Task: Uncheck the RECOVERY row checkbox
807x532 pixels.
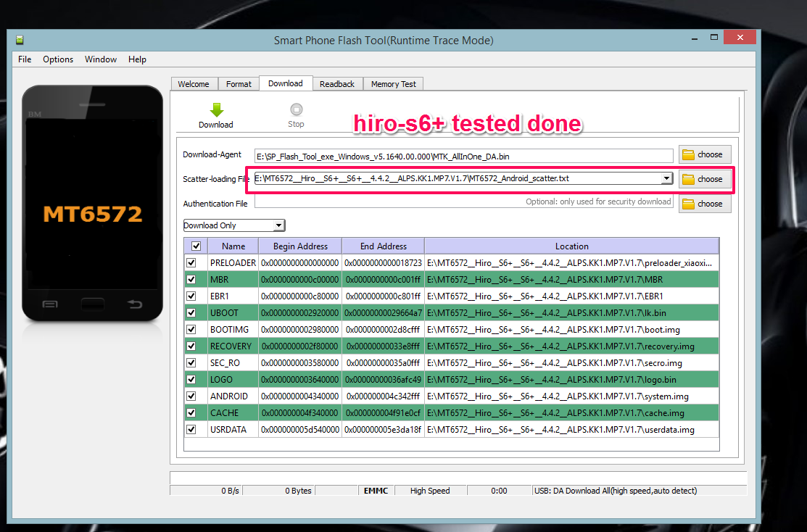Action: coord(191,346)
